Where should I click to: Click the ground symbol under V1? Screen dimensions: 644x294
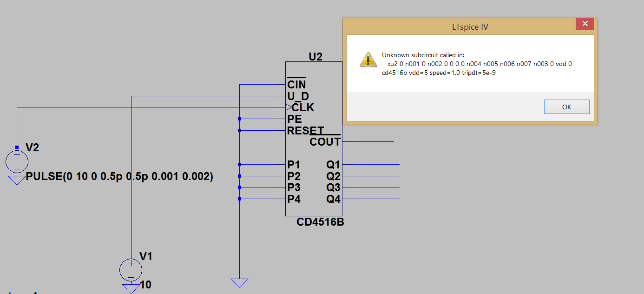[131, 289]
